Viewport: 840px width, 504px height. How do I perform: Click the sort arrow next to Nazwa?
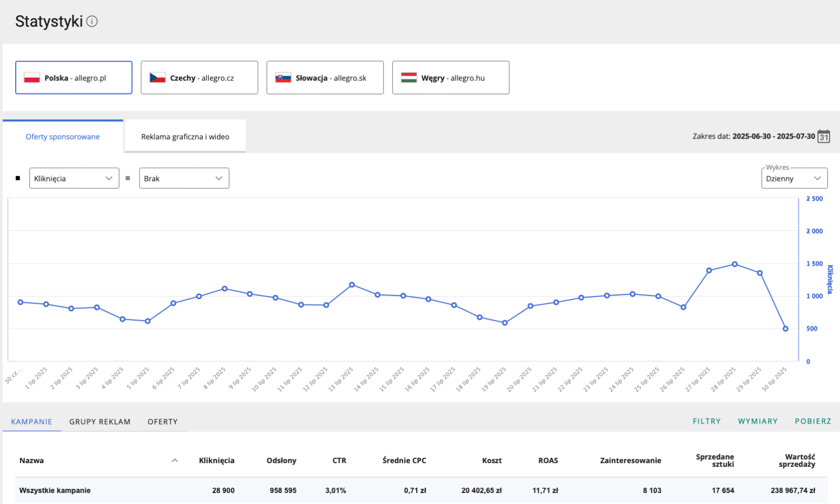[x=175, y=460]
